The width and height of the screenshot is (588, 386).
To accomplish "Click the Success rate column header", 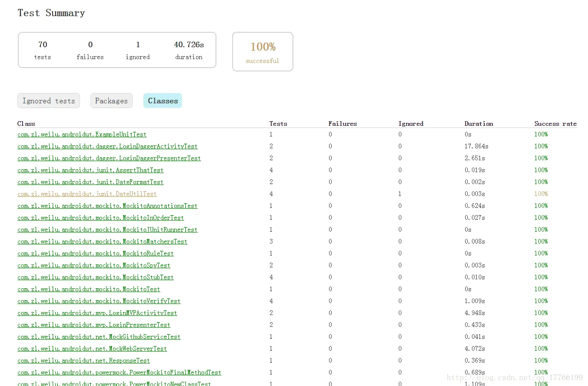I will [555, 124].
